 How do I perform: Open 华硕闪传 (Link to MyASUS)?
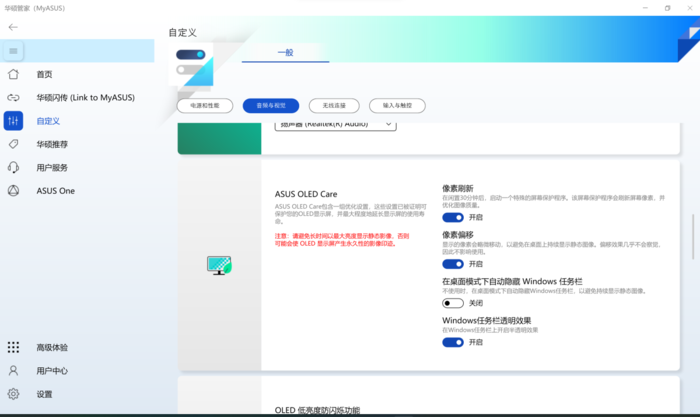[x=85, y=97]
